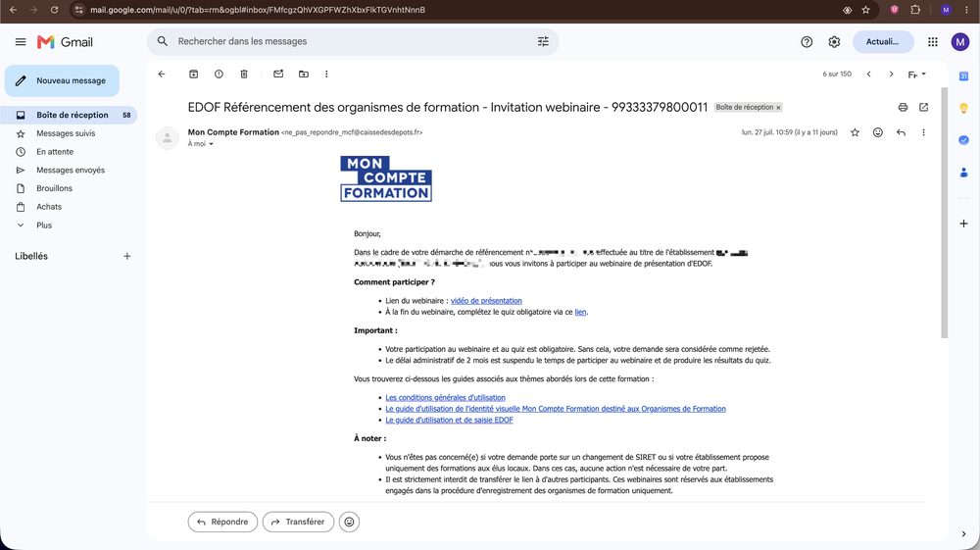Click the Transférer button
This screenshot has width=980, height=550.
click(x=298, y=522)
